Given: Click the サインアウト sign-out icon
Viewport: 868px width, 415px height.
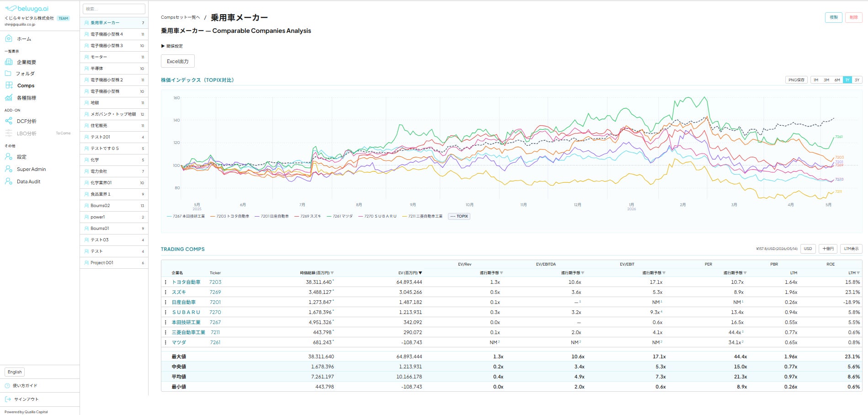Looking at the screenshot, I should click(8, 399).
